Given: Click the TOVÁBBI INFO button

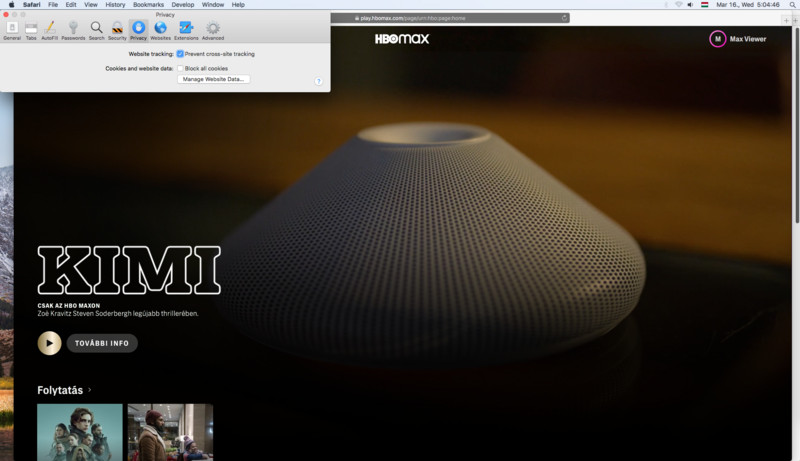Looking at the screenshot, I should (x=102, y=343).
